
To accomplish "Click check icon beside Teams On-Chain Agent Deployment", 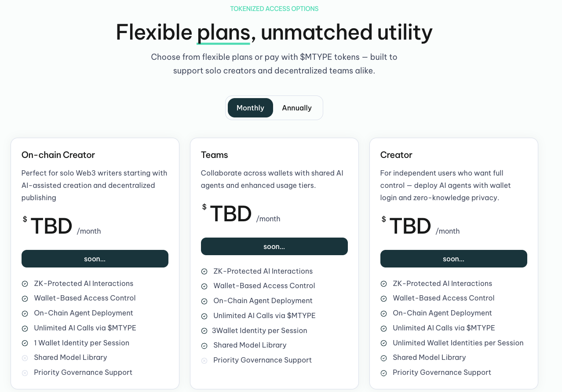I will [204, 301].
